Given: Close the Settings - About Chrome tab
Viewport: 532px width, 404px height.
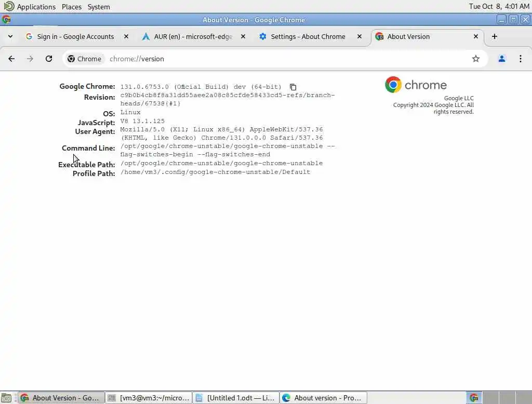Looking at the screenshot, I should [360, 36].
